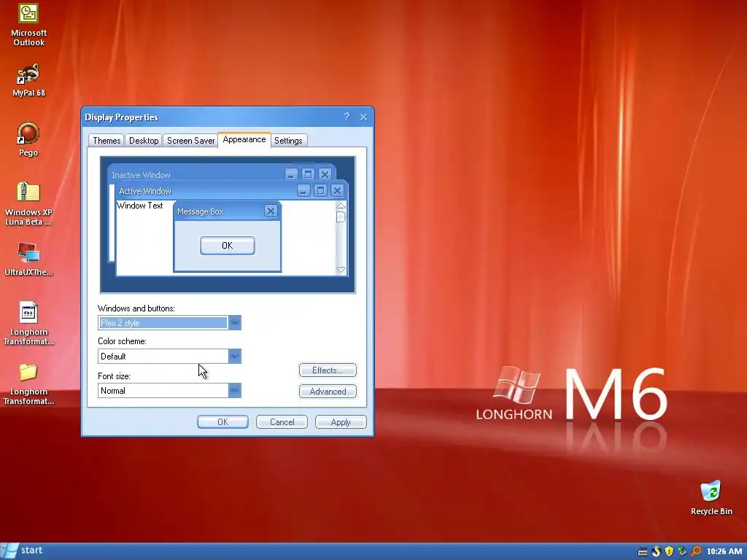Click OK in Display Properties dialog
Viewport: 747px width, 560px height.
click(222, 422)
